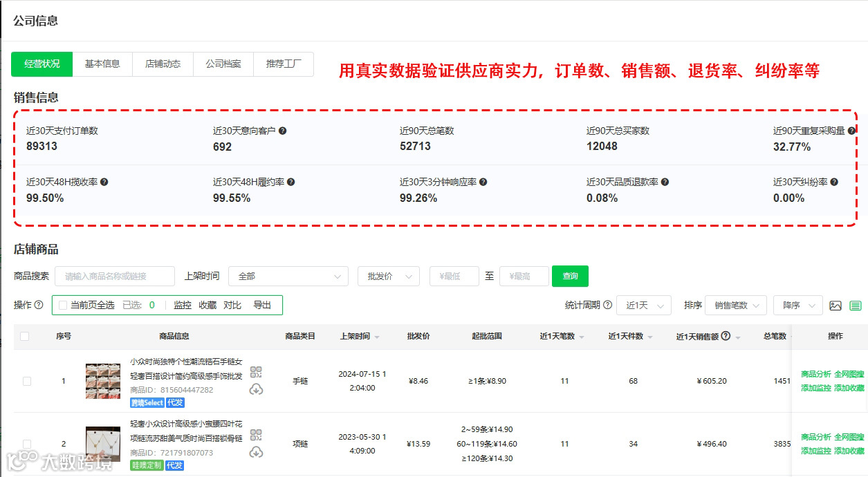Open 商品分析 link for row 2
Image resolution: width=868 pixels, height=477 pixels.
point(816,437)
